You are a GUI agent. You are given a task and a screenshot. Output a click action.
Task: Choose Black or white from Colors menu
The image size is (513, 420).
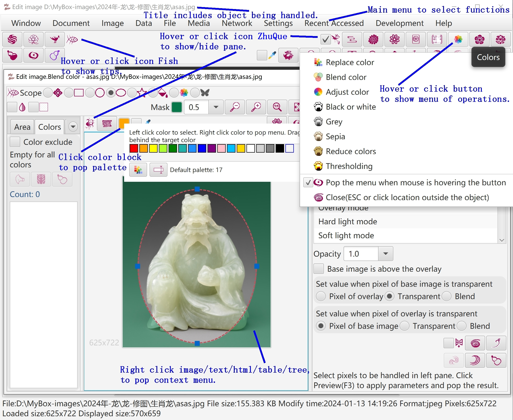coord(351,107)
